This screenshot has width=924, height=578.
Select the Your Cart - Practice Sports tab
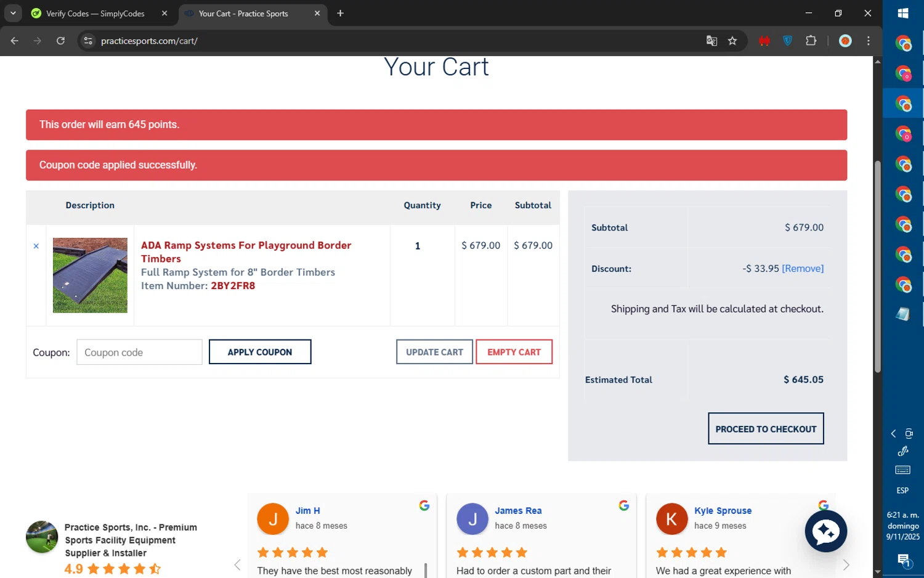click(243, 14)
